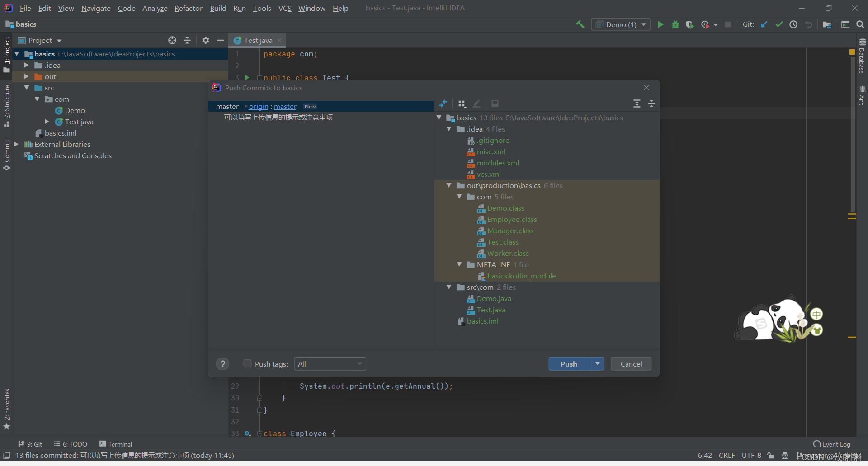Open the Push button dropdown arrow
868x466 pixels.
point(597,363)
